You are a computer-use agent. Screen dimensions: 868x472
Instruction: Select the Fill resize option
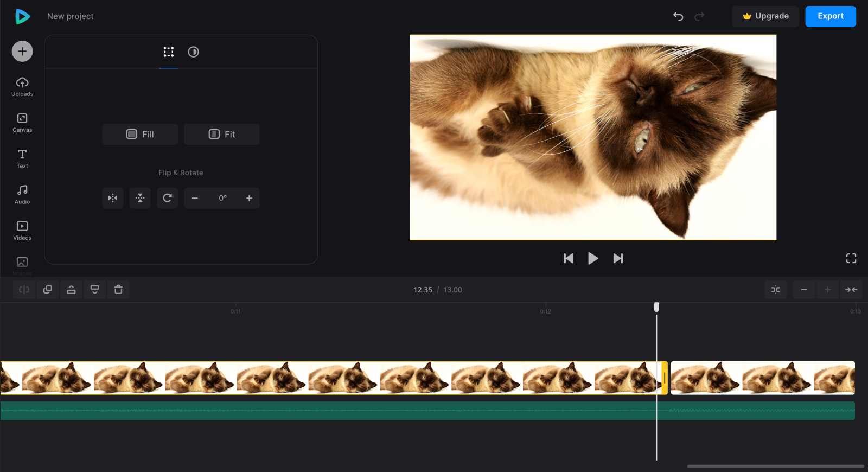tap(140, 134)
